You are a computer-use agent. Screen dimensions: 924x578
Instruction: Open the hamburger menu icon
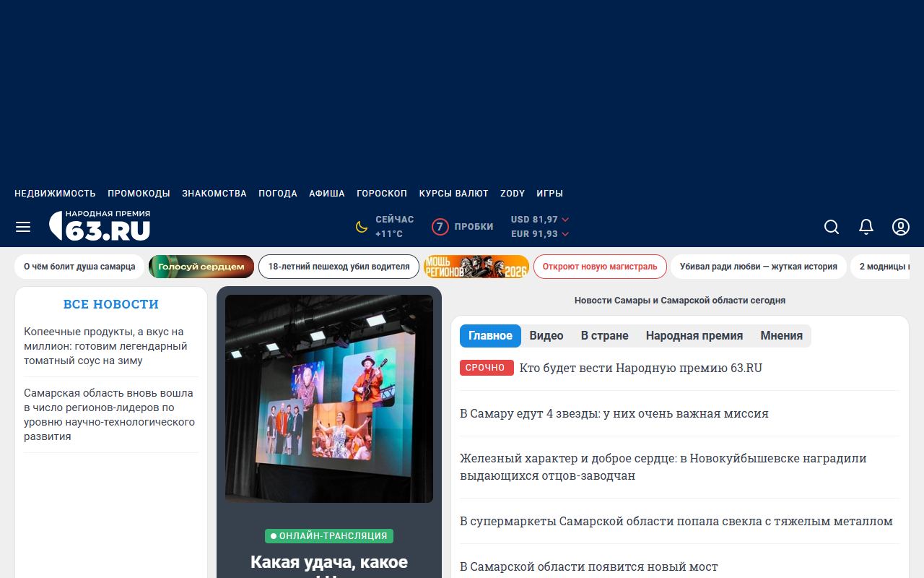point(23,227)
